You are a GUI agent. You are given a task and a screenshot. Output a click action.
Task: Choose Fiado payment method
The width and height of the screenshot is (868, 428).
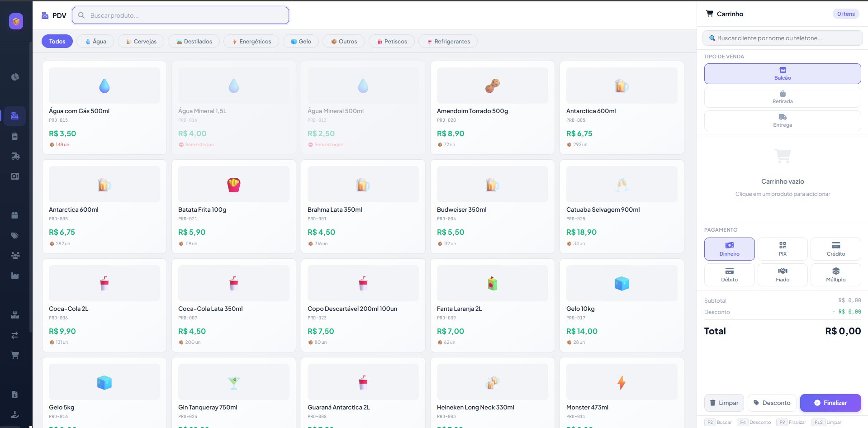pos(783,275)
